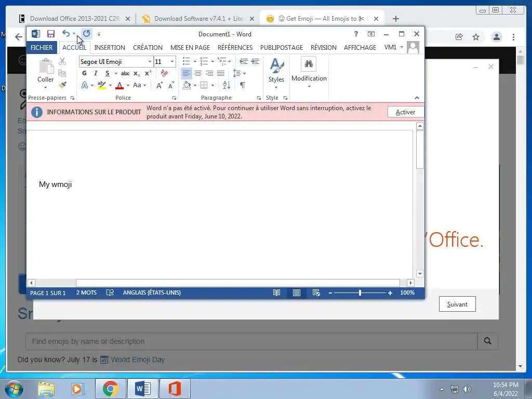532x399 pixels.
Task: Switch to the CRÉATION tab
Action: coord(148,47)
